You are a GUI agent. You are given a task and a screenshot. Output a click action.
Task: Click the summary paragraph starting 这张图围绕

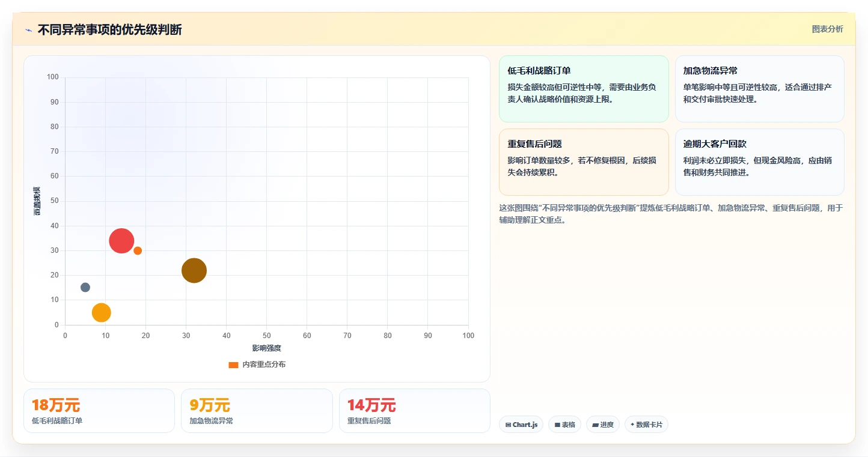coord(671,214)
